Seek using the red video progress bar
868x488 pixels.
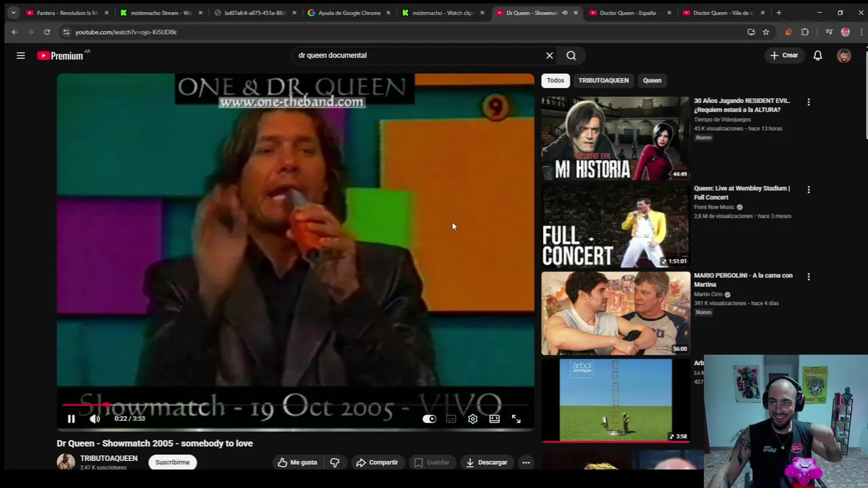(x=295, y=405)
